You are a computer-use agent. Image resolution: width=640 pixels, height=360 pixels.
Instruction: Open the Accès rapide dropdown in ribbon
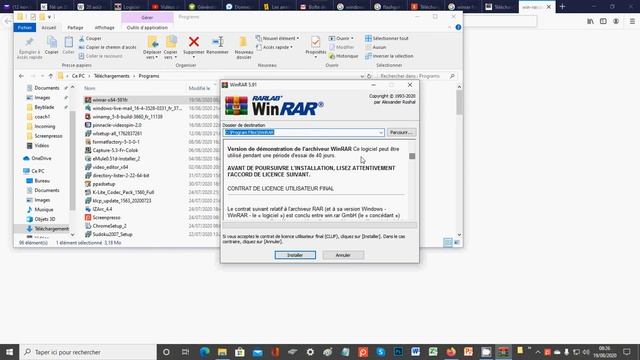coord(275,47)
